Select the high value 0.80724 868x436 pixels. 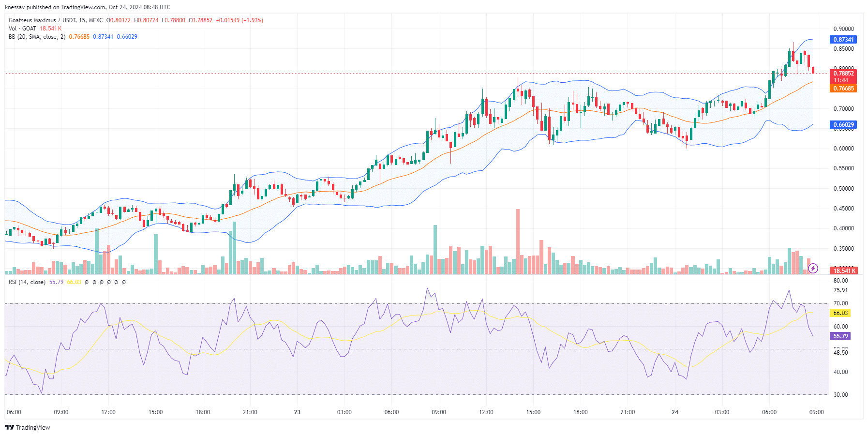click(x=146, y=20)
